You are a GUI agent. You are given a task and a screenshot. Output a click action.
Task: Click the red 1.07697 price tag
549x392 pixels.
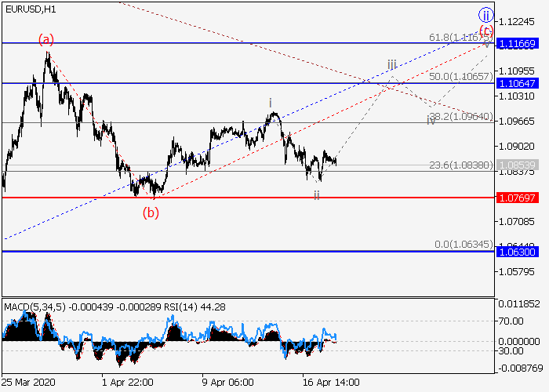click(520, 198)
